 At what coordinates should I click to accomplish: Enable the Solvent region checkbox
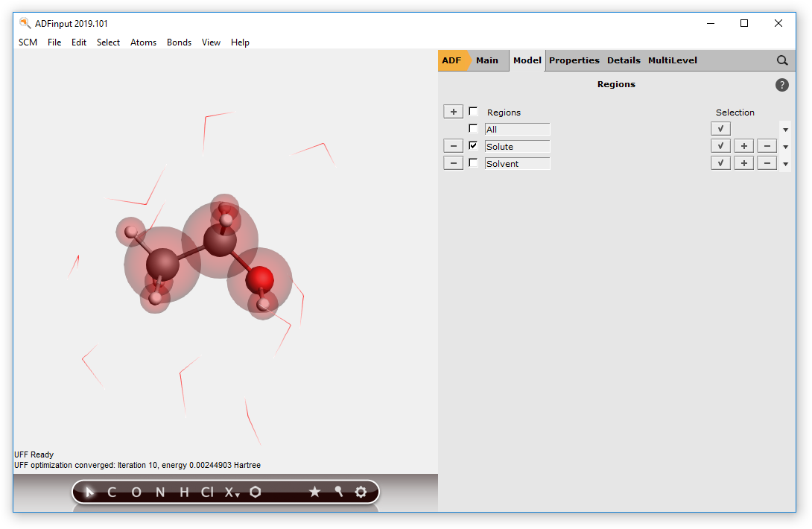[473, 163]
